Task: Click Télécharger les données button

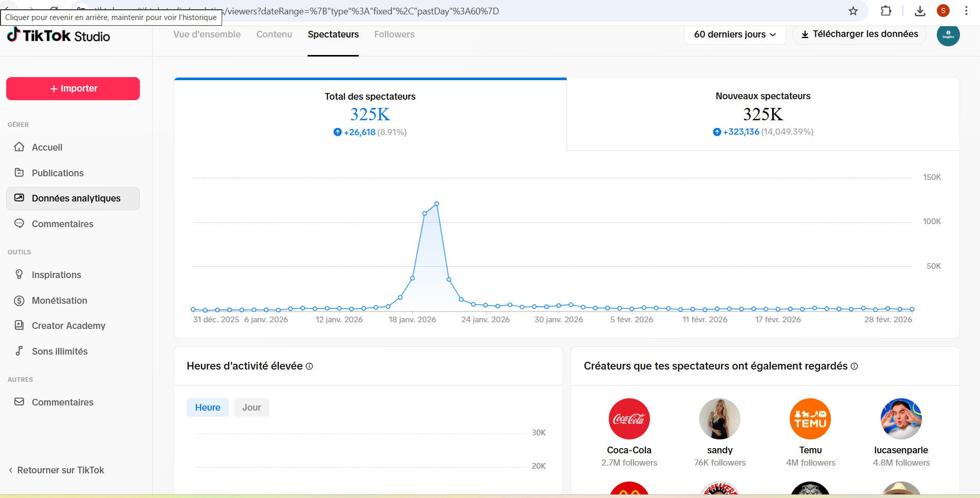Action: click(x=859, y=34)
